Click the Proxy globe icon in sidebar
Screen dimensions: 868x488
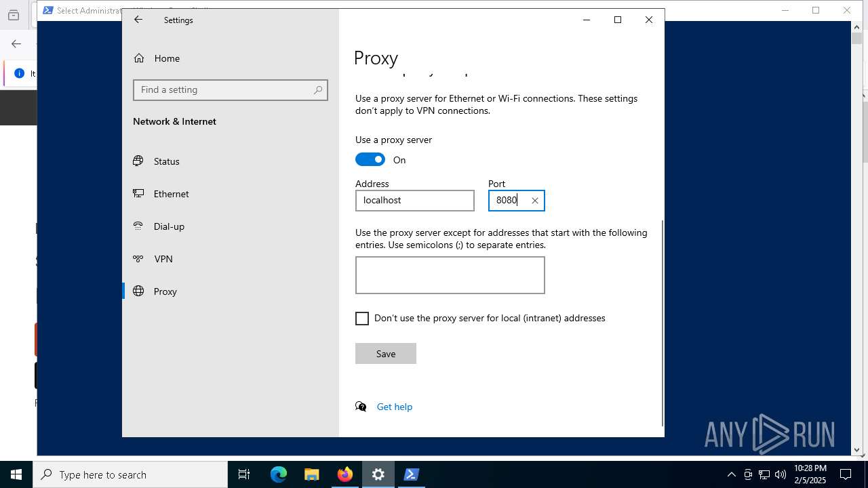(x=138, y=291)
